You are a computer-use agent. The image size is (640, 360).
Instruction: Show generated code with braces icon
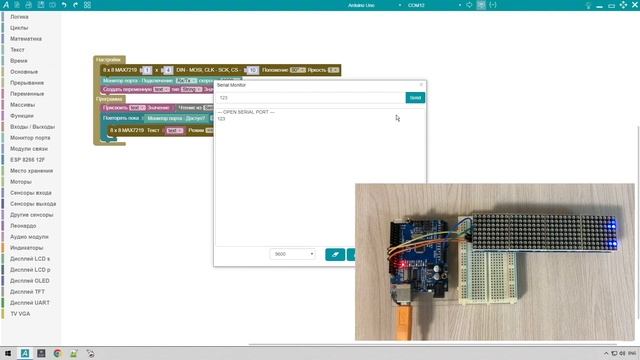[493, 5]
